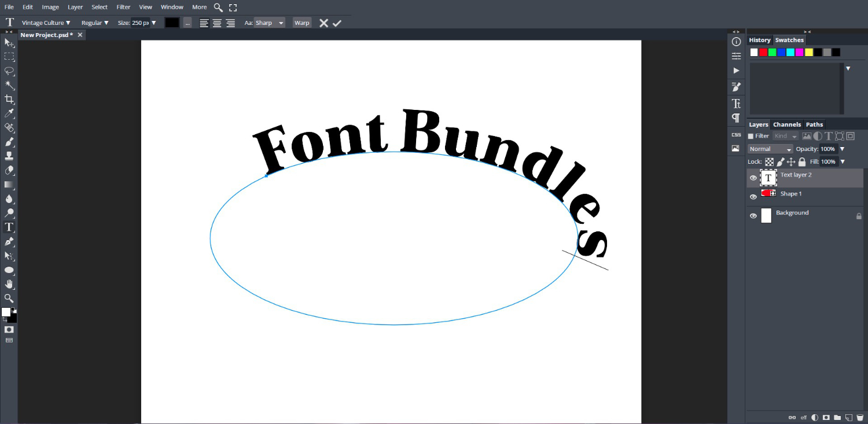
Task: Select the Crop tool
Action: pos(9,99)
